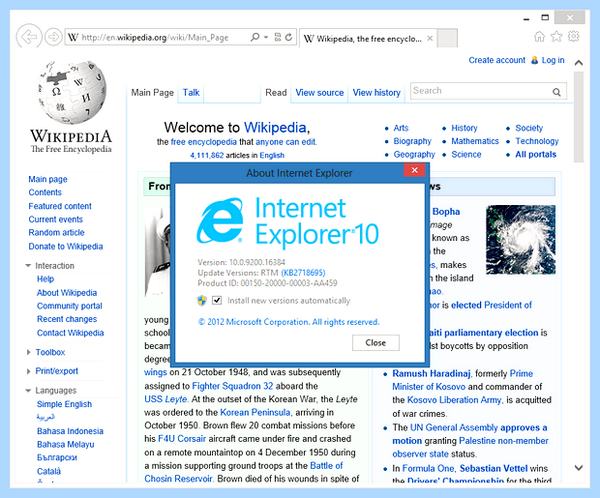This screenshot has width=600, height=498.
Task: Open the Sebastian Vettel link
Action: click(493, 468)
